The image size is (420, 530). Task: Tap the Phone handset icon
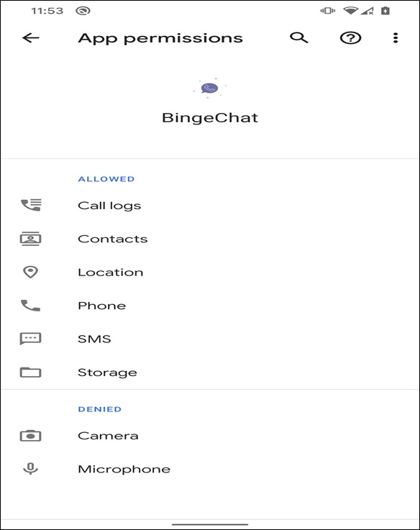point(30,306)
